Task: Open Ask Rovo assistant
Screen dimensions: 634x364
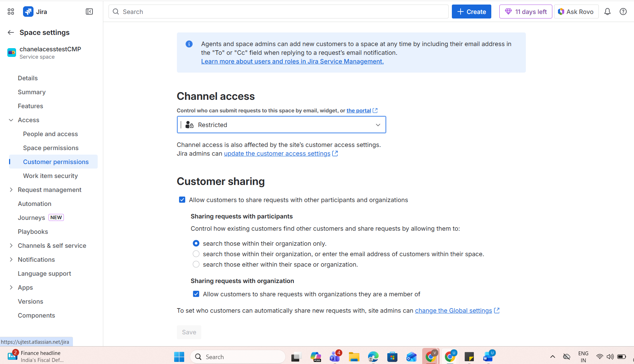Action: [x=576, y=12]
